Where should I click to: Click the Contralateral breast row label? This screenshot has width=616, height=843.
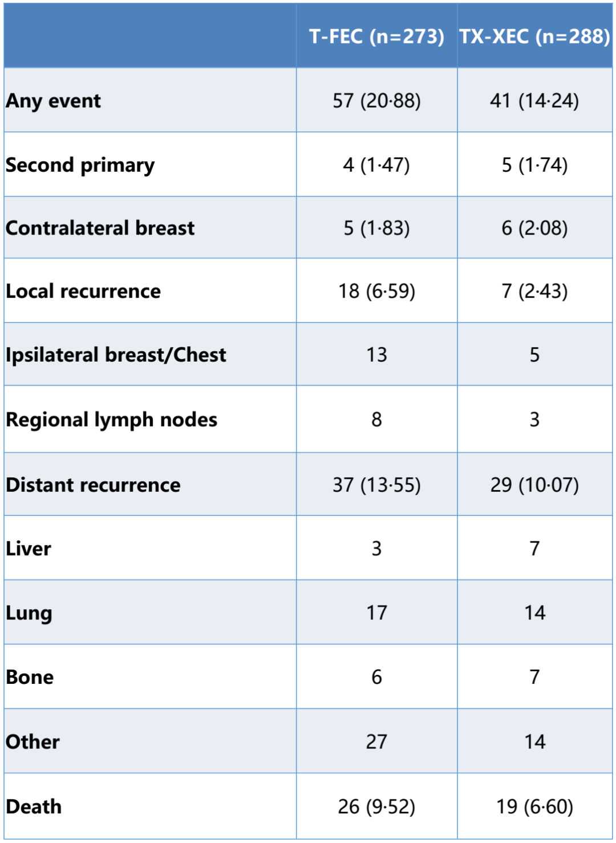click(x=100, y=228)
